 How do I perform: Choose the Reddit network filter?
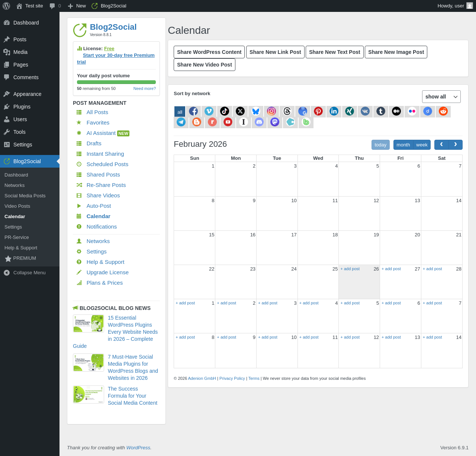[443, 111]
